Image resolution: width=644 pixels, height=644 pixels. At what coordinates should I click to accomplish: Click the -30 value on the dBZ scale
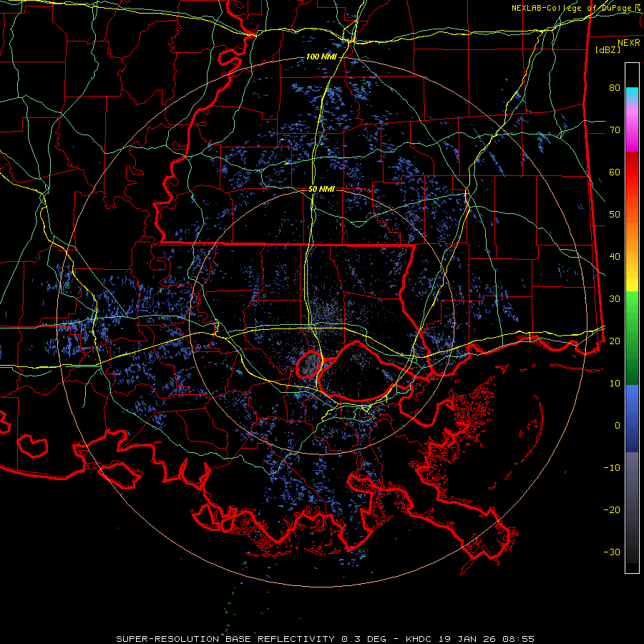[x=612, y=552]
